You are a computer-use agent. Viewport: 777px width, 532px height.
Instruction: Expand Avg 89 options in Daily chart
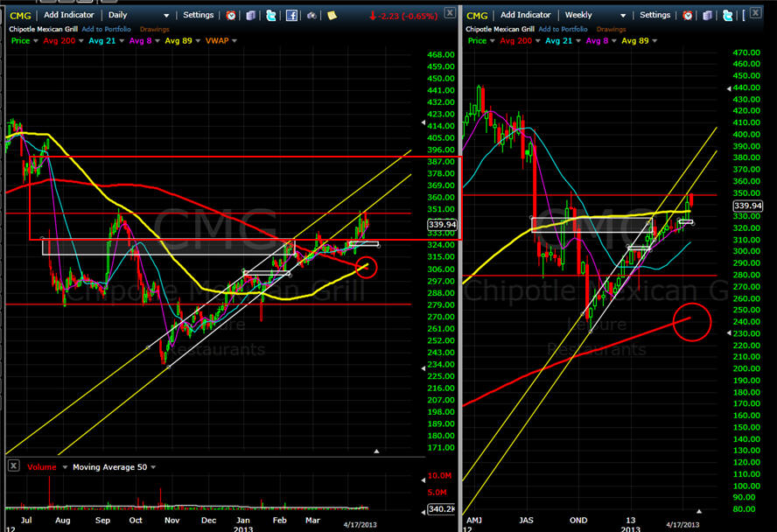(x=198, y=41)
